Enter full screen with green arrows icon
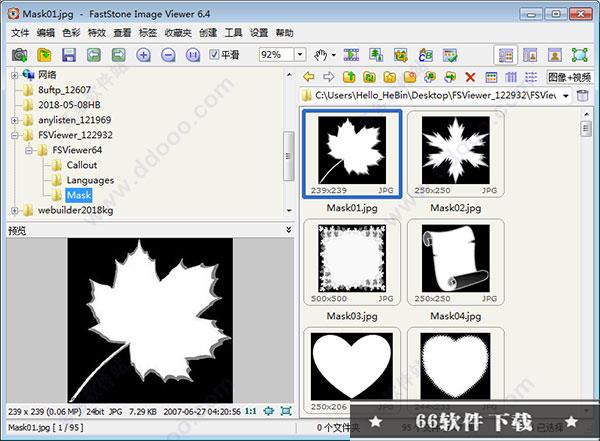The image size is (600, 441). [x=580, y=56]
